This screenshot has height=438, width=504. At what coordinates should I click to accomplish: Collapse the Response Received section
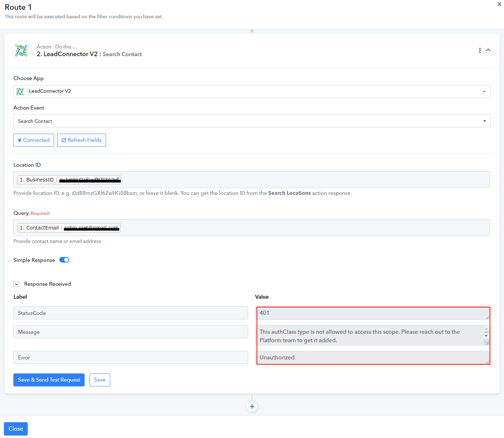click(16, 284)
